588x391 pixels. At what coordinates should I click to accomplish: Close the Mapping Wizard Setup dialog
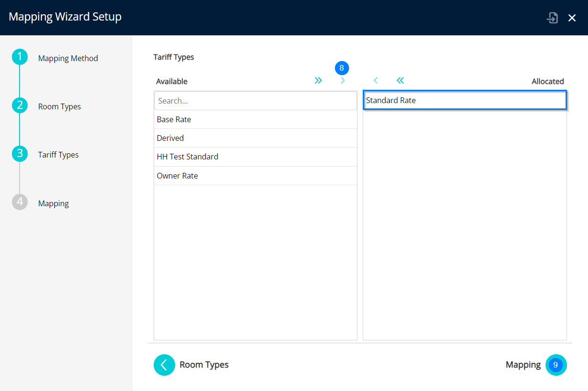(x=572, y=18)
